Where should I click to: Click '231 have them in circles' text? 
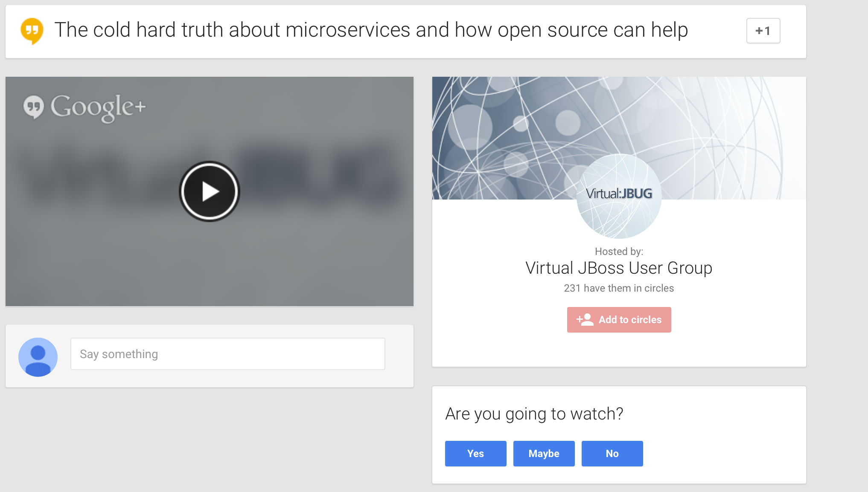click(x=619, y=288)
